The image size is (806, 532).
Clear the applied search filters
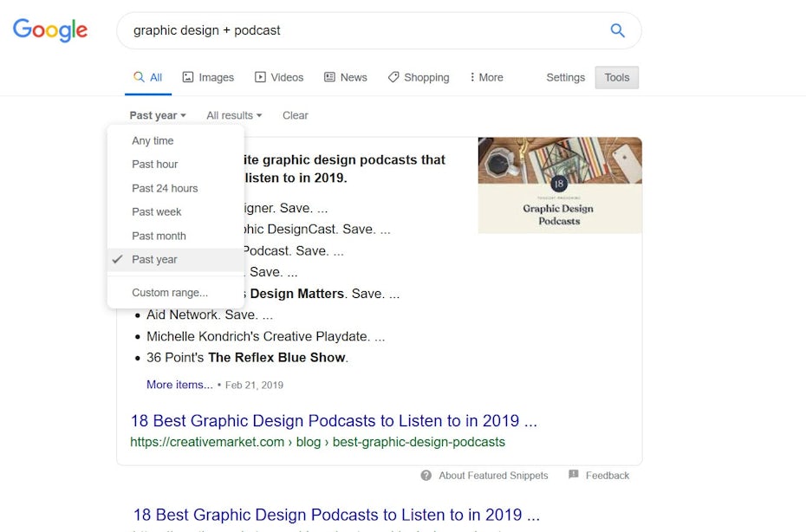point(295,115)
